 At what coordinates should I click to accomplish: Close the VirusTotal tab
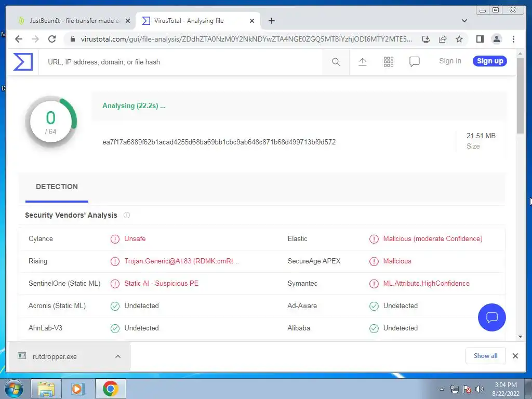point(252,21)
